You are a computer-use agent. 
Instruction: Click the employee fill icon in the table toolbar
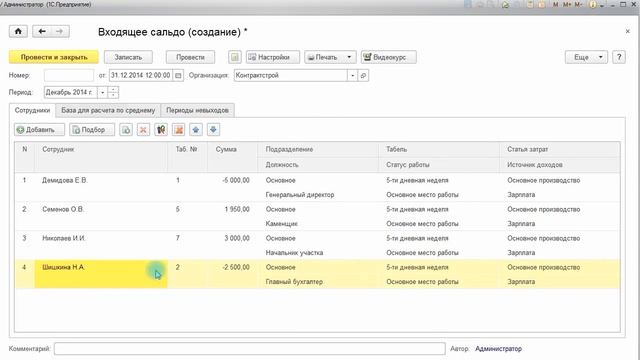(x=161, y=130)
